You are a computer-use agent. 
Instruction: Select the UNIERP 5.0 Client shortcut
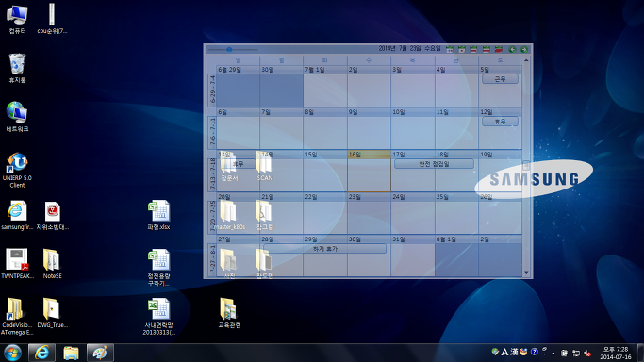pos(17,171)
